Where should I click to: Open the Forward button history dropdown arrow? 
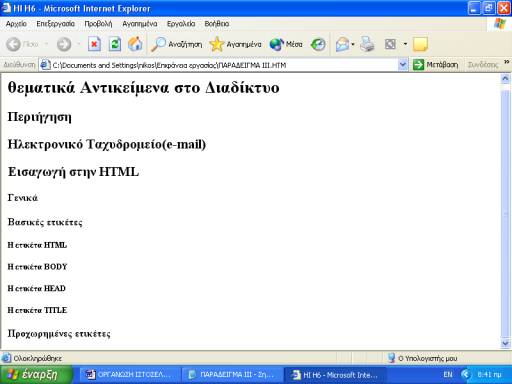pyautogui.click(x=79, y=44)
